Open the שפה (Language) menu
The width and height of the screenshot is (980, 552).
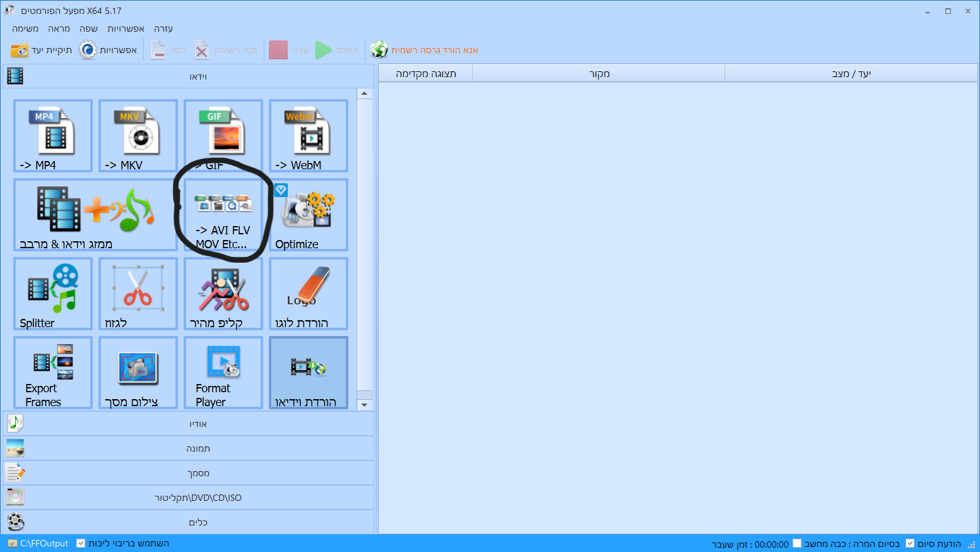click(88, 28)
